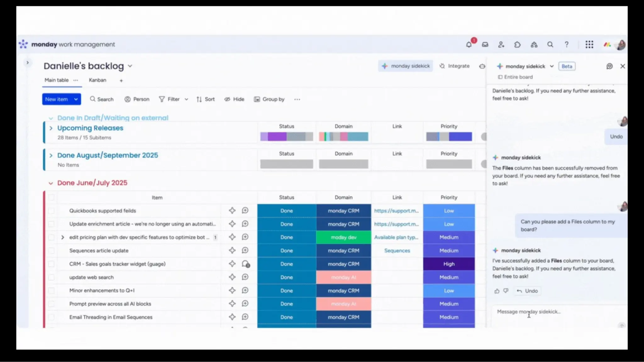Viewport: 644px width, 362px height.
Task: Collapse the Done June/July 2025 group
Action: pos(51,183)
